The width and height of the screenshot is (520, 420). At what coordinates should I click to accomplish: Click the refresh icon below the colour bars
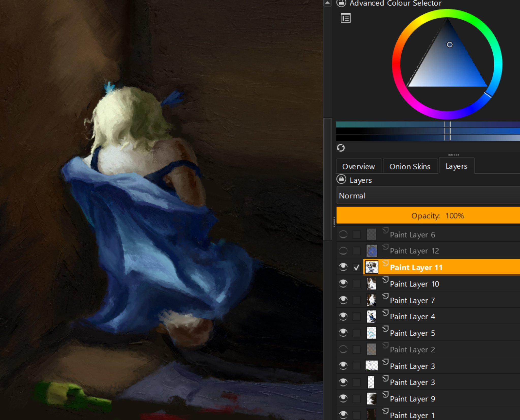pos(341,148)
